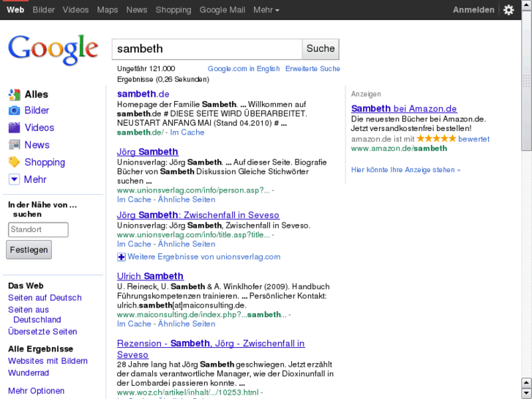Open the settings gear icon
Screen dimensions: 532x399
[x=509, y=10]
